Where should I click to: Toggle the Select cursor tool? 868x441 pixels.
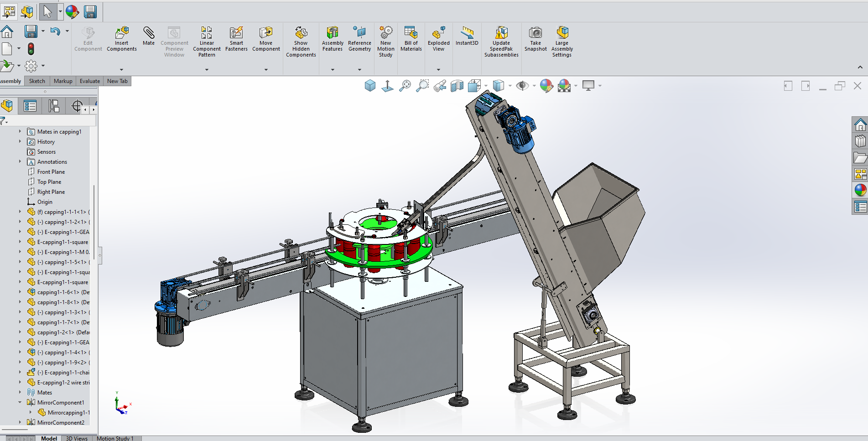tap(47, 12)
